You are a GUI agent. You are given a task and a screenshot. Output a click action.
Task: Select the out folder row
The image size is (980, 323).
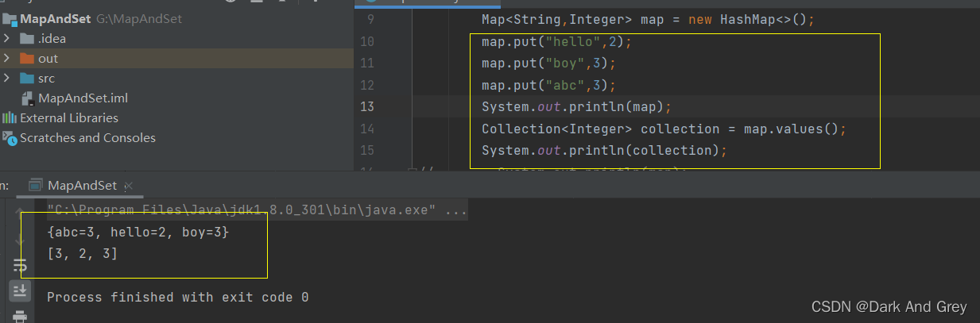pyautogui.click(x=176, y=59)
